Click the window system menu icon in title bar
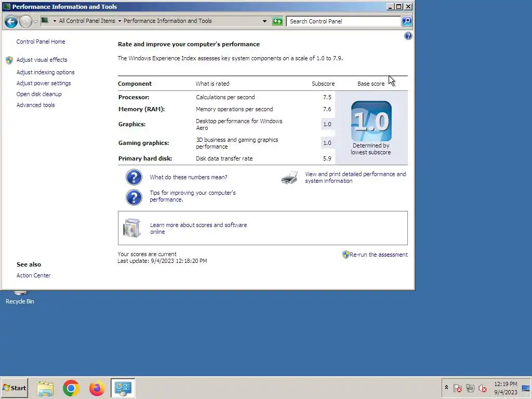Screen dimensions: 532x399 click(x=6, y=6)
